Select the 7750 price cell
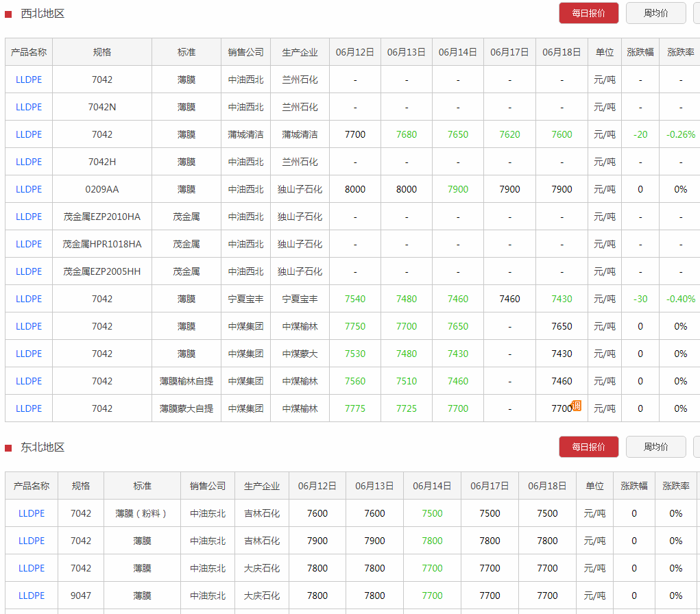 (355, 326)
